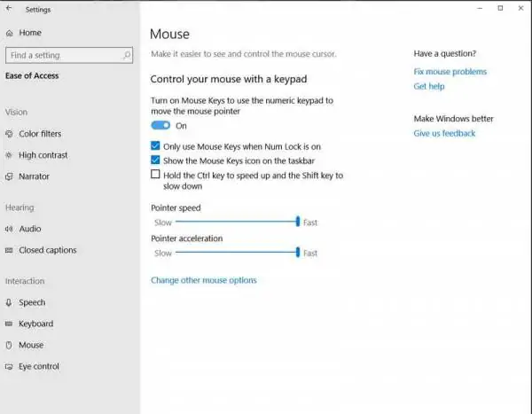532x414 pixels.
Task: Select the High contrast sun icon
Action: click(9, 155)
